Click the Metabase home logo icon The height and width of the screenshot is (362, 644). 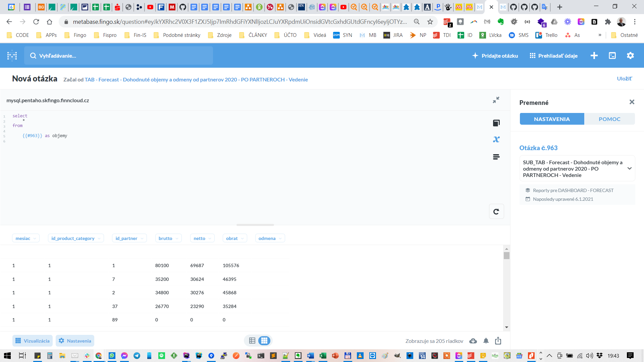pos(12,56)
